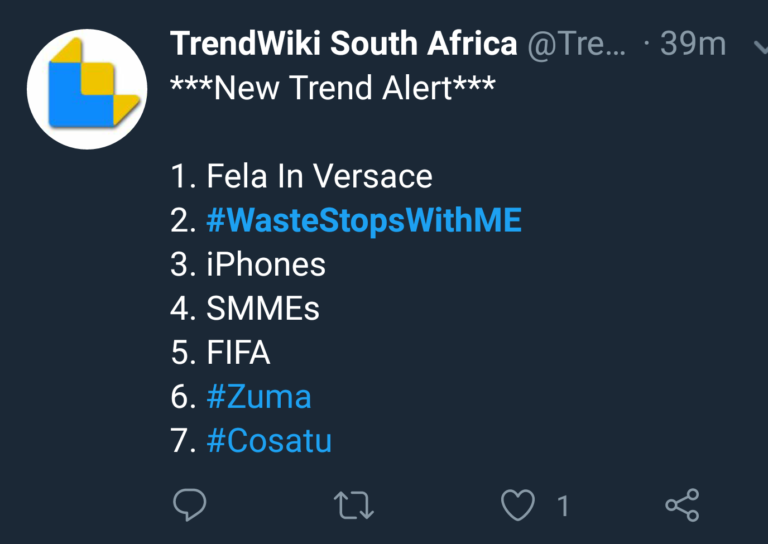Like the tweet with heart icon
This screenshot has height=544, width=768.
click(517, 506)
